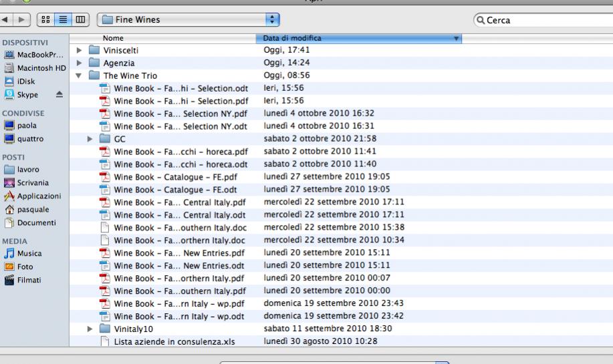Select Wine Book – Fa…hi – Selection.pdf
Viewport: 613px width, 364px height.
point(174,101)
